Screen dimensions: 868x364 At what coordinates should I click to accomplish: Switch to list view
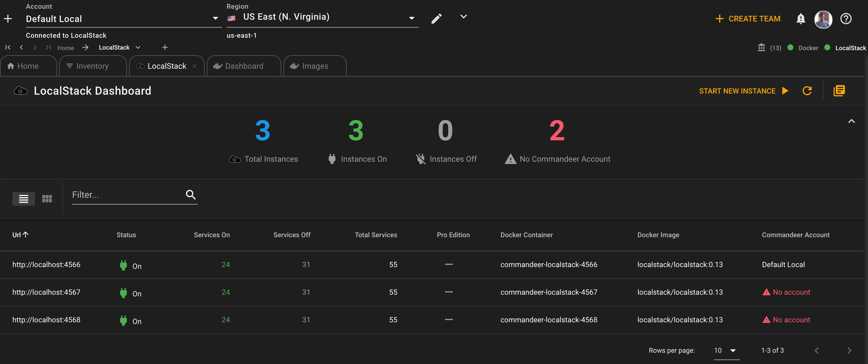tap(24, 199)
